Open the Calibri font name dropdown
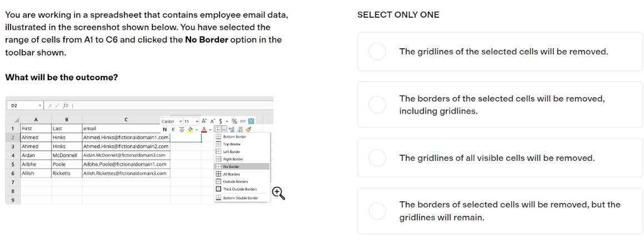The width and height of the screenshot is (644, 244). (172, 121)
